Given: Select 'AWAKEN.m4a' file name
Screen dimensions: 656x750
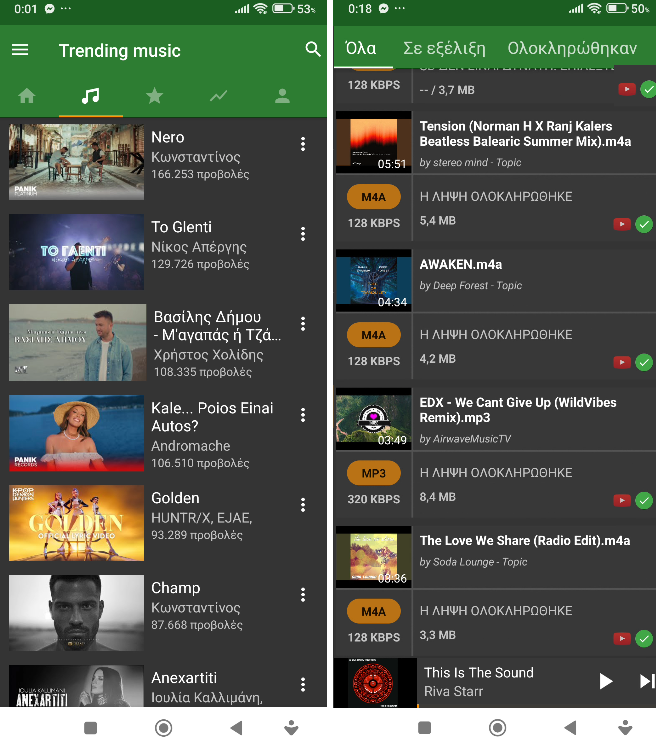Looking at the screenshot, I should point(461,265).
